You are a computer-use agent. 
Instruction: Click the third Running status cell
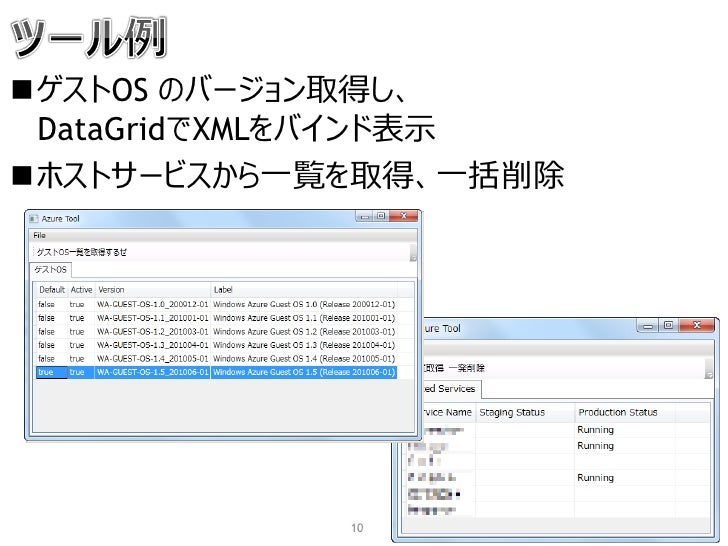(x=625, y=478)
